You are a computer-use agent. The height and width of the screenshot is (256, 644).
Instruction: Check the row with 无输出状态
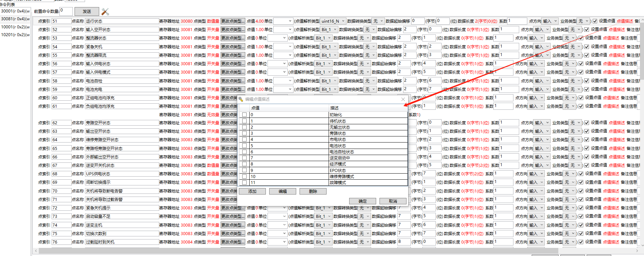tap(244, 127)
